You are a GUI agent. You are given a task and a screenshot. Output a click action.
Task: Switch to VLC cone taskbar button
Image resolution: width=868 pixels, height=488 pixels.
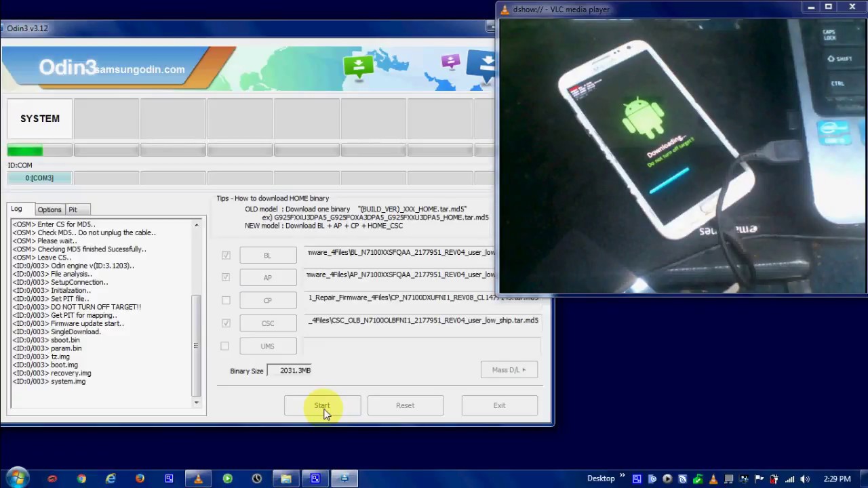click(198, 479)
